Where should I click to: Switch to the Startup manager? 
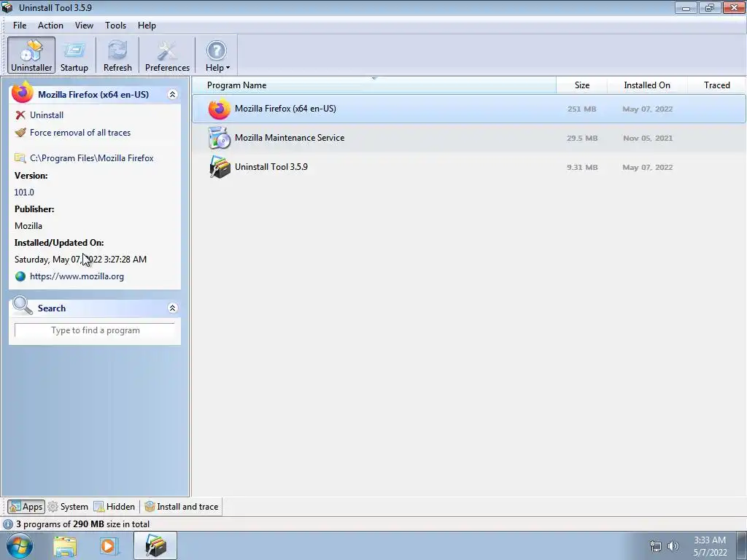pos(74,55)
